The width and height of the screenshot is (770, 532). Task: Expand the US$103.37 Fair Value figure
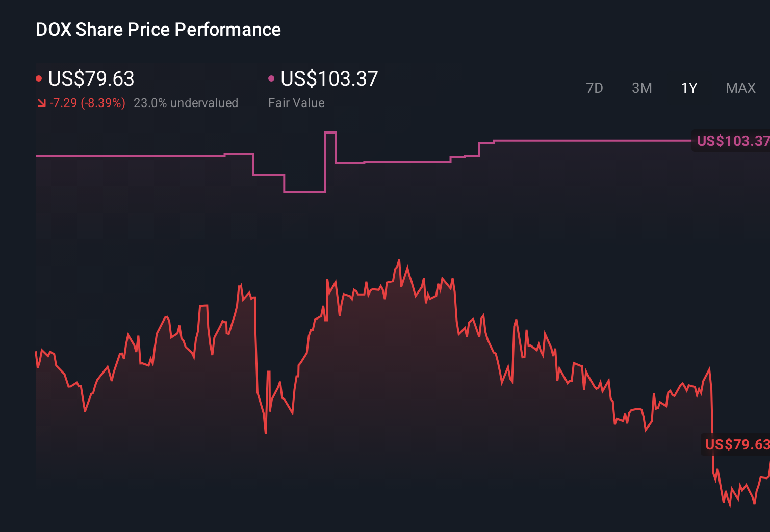[x=329, y=79]
